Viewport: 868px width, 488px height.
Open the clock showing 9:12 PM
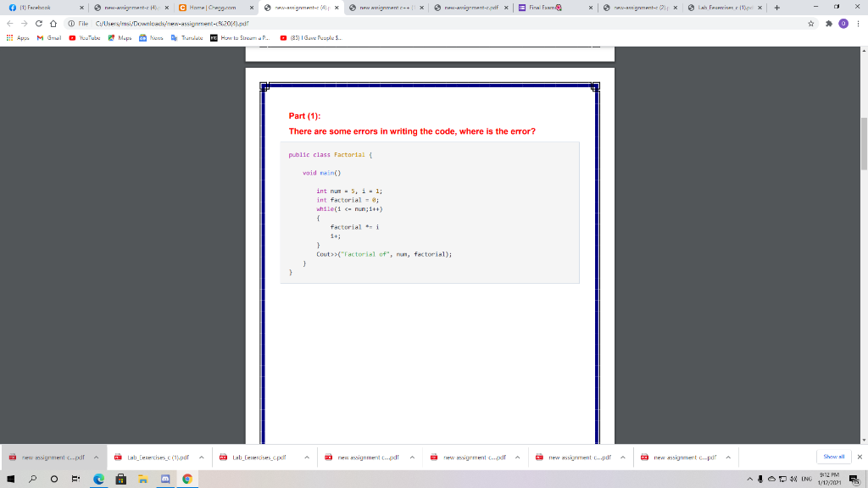[x=829, y=480]
